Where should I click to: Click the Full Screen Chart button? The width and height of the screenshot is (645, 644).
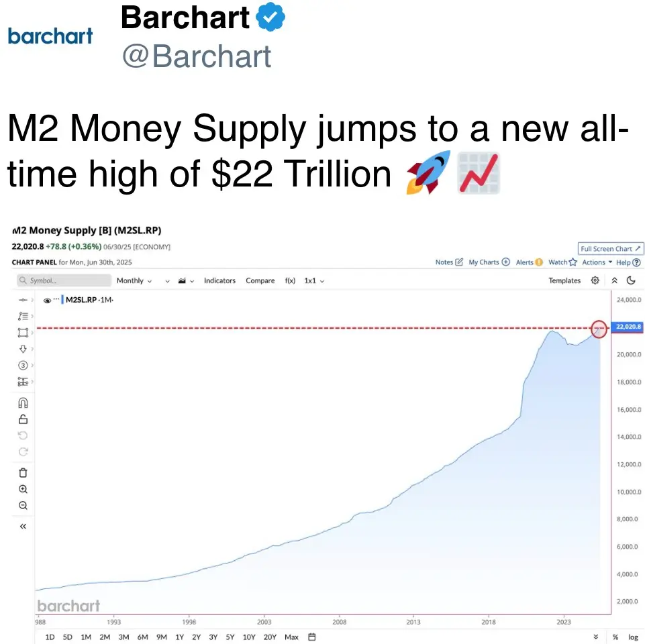click(609, 248)
